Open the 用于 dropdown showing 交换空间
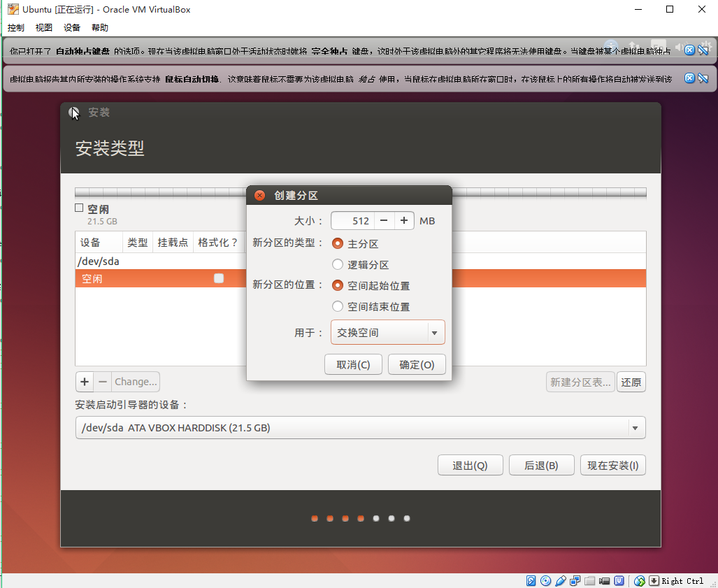 point(388,333)
